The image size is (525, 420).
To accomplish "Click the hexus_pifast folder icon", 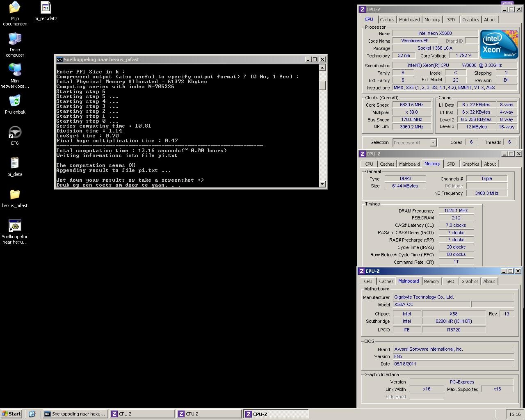I will (x=15, y=194).
